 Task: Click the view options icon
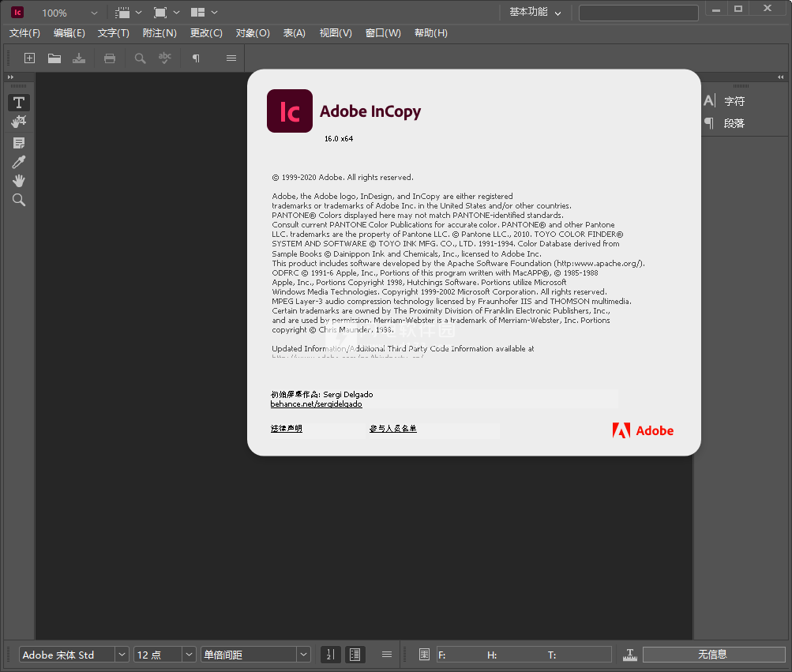click(x=122, y=12)
